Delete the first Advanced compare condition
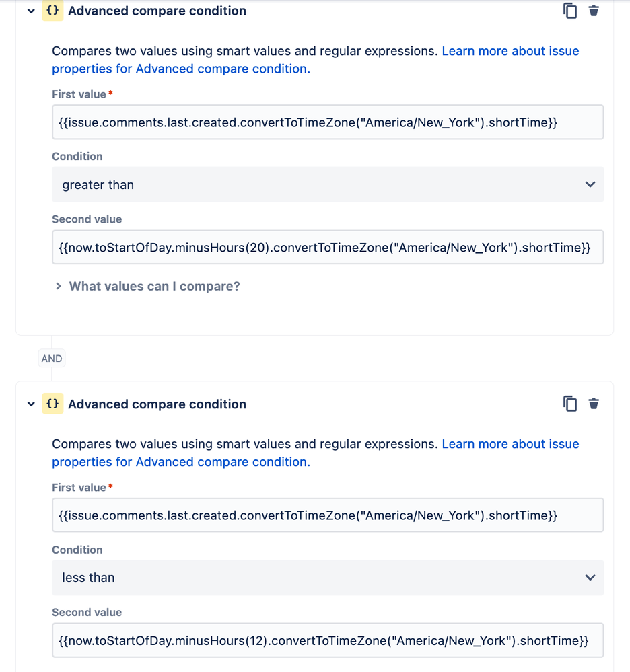Screen dimensions: 630x672 (594, 11)
